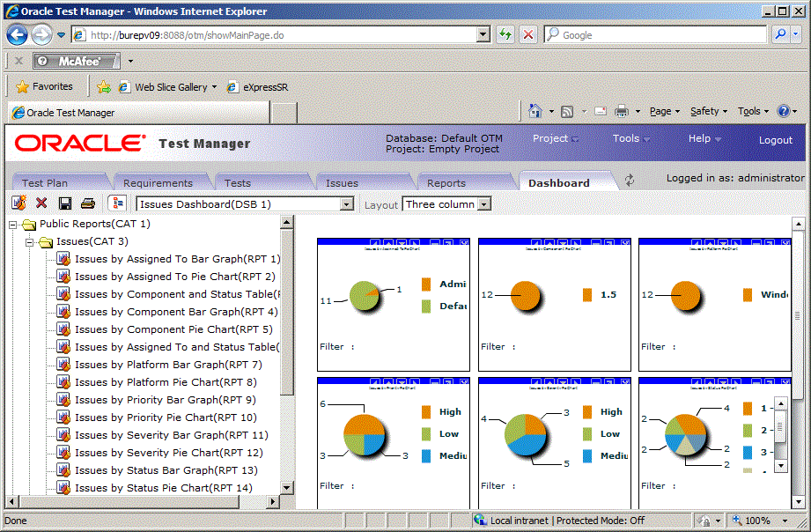Open the browser Home icon
This screenshot has width=811, height=532.
(535, 111)
